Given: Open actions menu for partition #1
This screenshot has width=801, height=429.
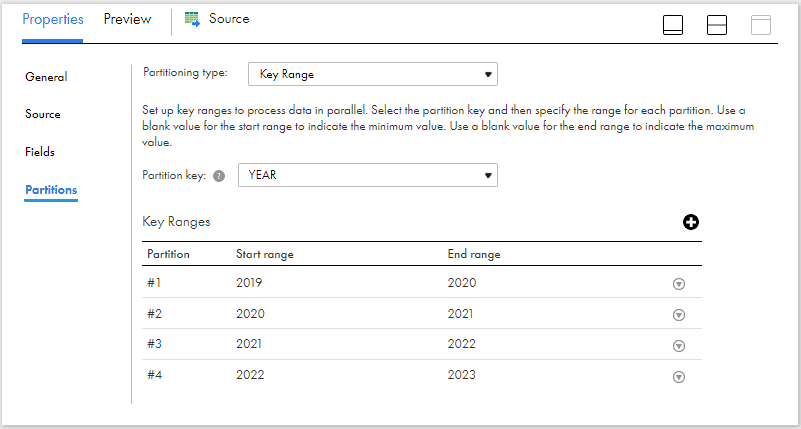Looking at the screenshot, I should [x=678, y=284].
